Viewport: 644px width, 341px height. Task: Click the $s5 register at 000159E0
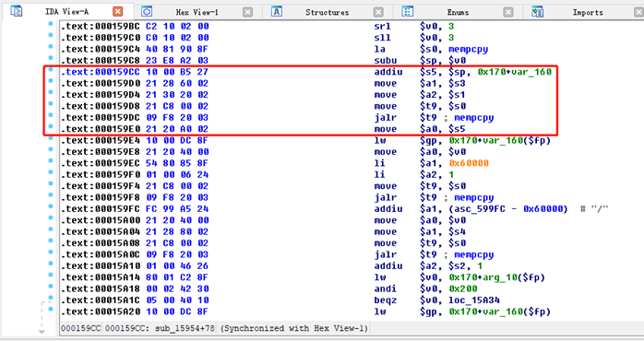click(x=457, y=129)
